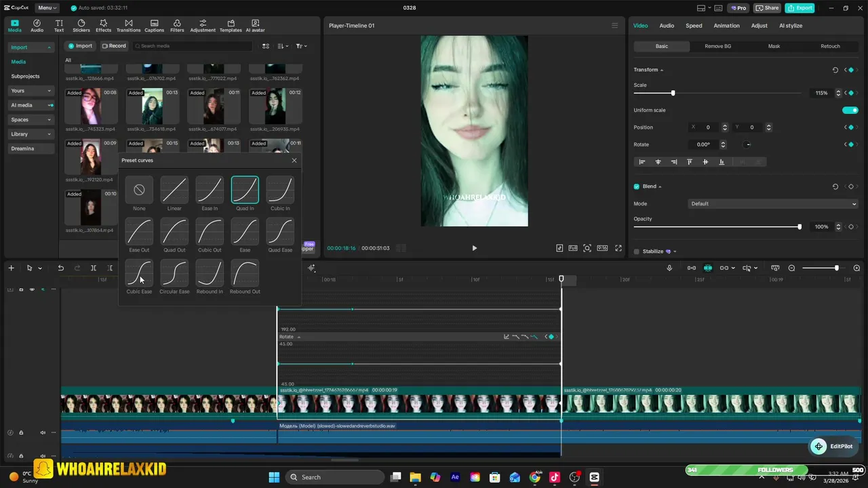This screenshot has height=488, width=868.
Task: Switch to the Remove BG tab
Action: pos(717,46)
